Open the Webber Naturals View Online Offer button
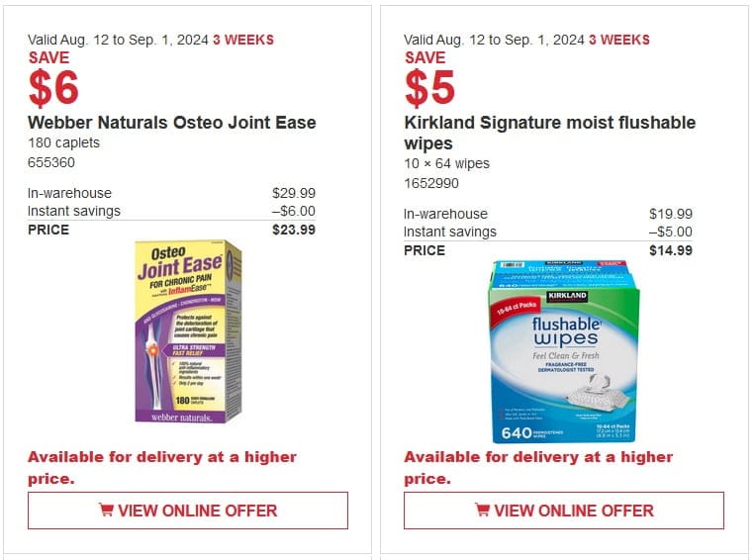The image size is (756, 560). pos(188,511)
